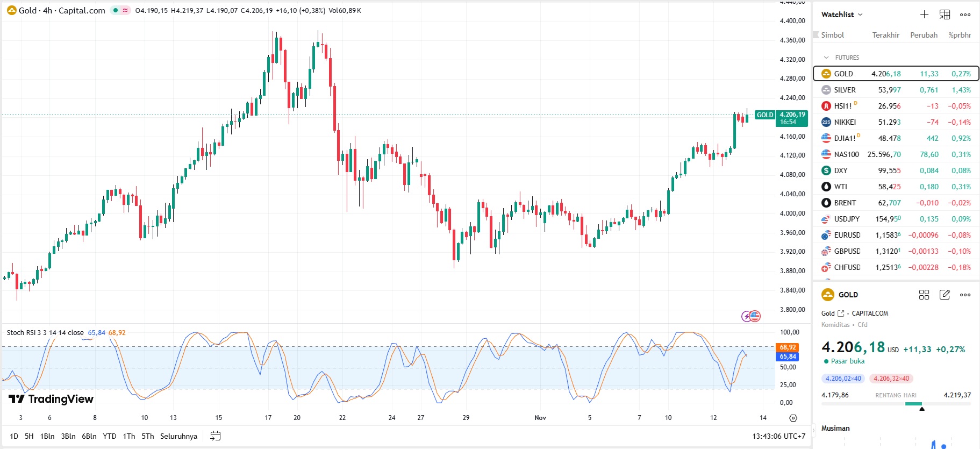The height and width of the screenshot is (449, 980).
Task: Select the Seluruhnya time range
Action: tap(178, 436)
